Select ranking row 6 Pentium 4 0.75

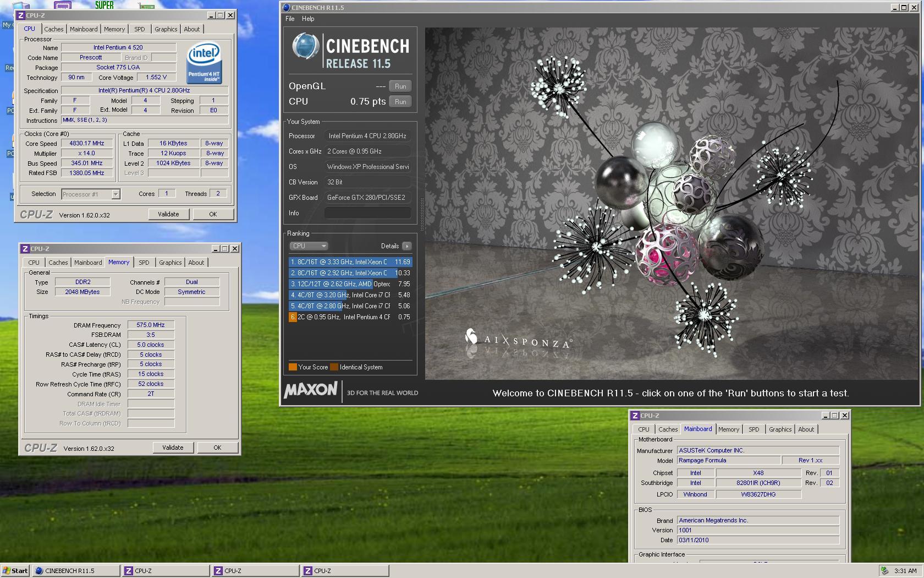point(350,317)
